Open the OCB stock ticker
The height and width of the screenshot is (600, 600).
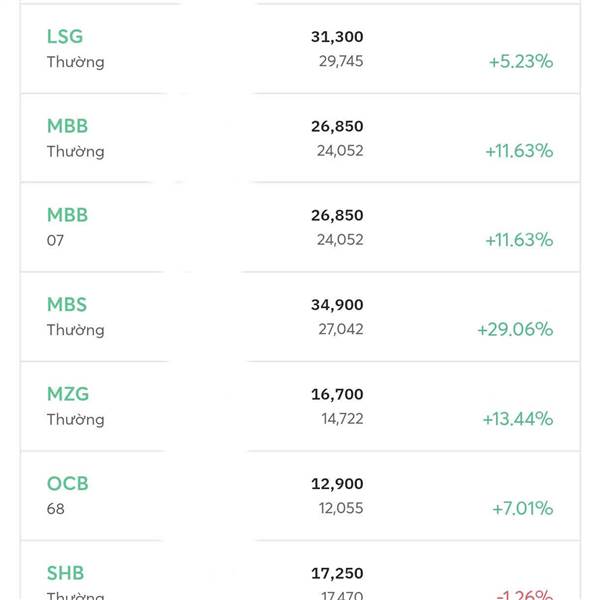coord(67,483)
